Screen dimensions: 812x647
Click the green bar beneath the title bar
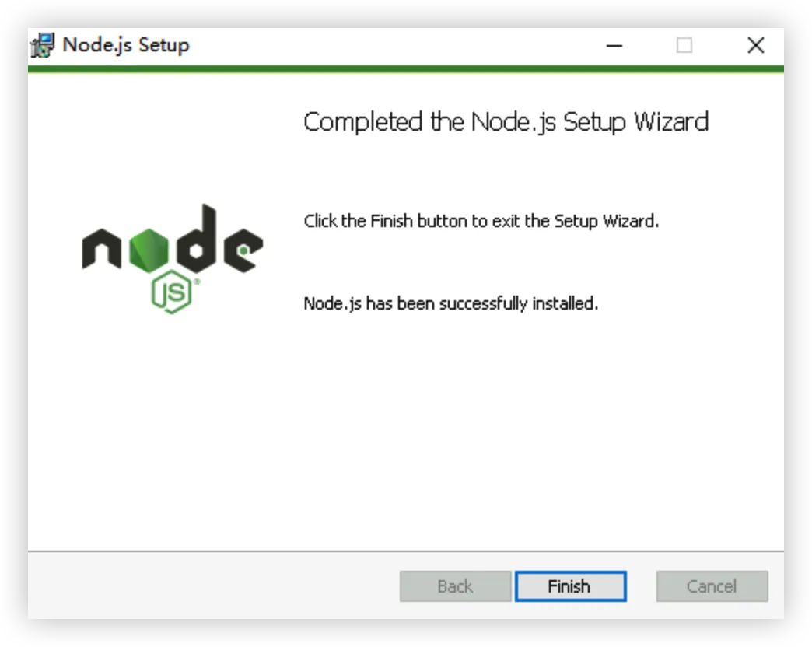pos(406,69)
